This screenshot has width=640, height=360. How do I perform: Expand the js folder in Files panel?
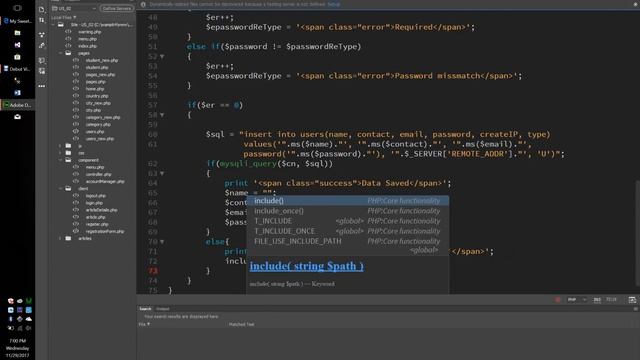pyautogui.click(x=60, y=146)
